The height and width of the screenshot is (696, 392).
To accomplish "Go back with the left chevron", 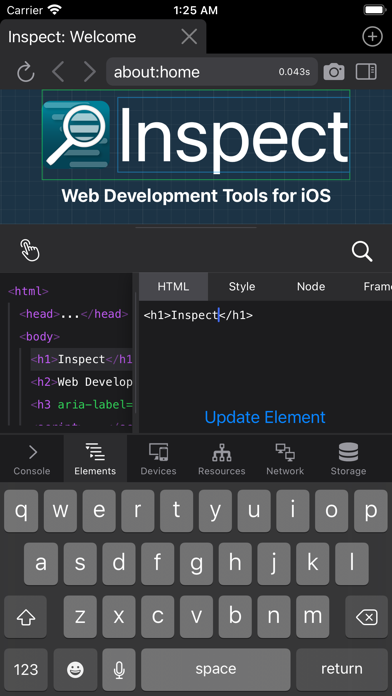I will click(58, 72).
